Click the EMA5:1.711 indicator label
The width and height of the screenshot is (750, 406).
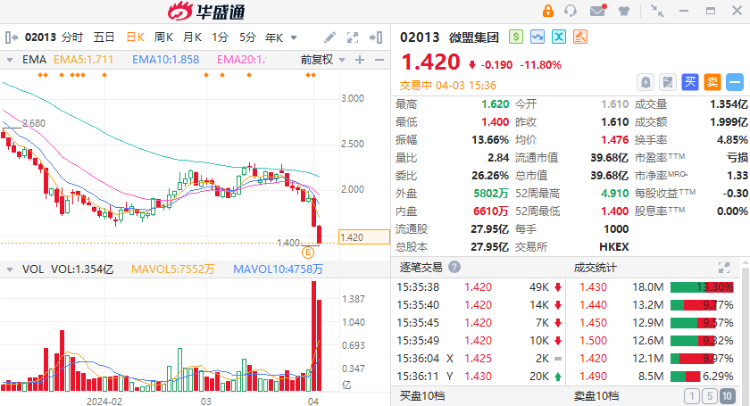tap(83, 60)
